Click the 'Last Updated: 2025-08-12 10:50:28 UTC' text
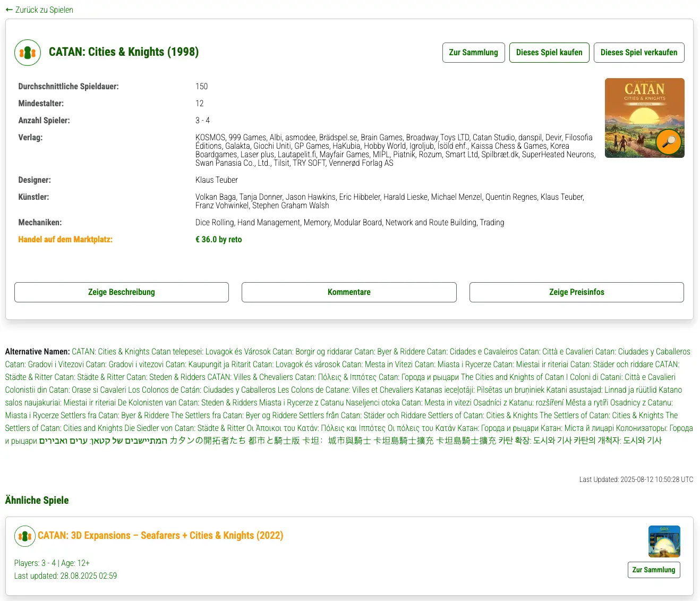The image size is (700, 601). click(636, 479)
